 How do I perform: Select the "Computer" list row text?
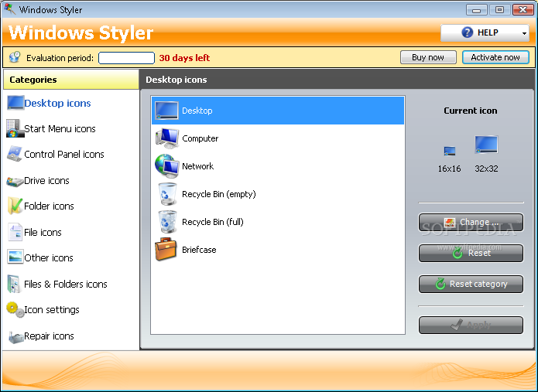[x=200, y=138]
